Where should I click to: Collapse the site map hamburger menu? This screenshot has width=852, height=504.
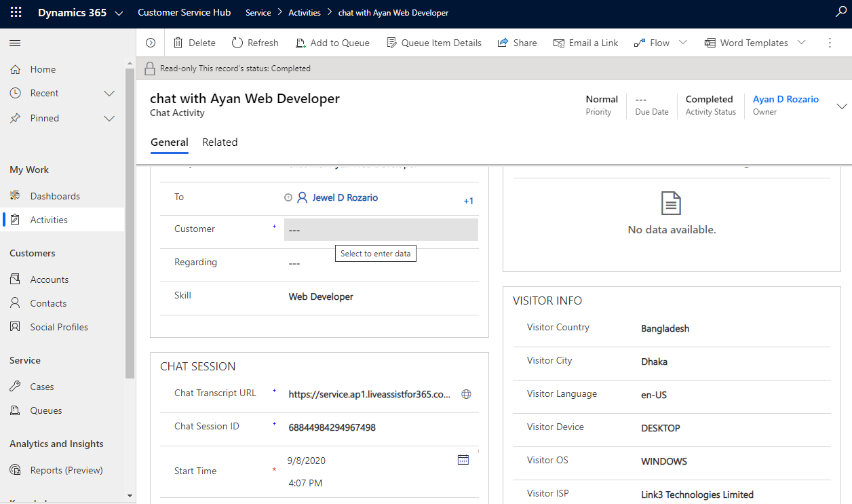(x=15, y=43)
